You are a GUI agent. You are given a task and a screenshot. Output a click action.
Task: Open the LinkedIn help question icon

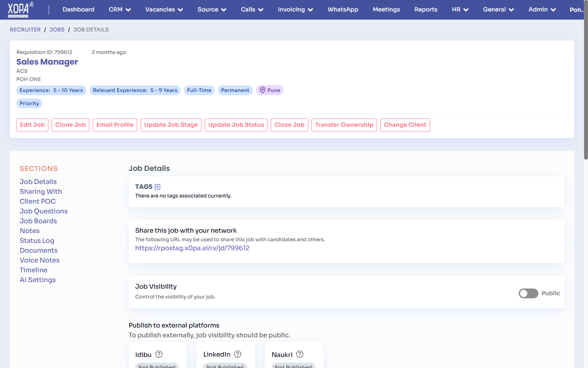[238, 354]
